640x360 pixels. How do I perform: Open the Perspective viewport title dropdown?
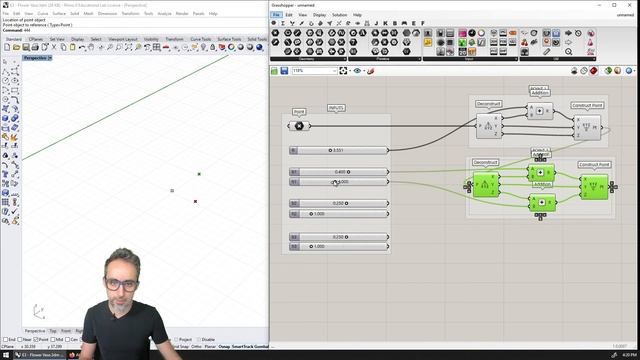pos(50,58)
